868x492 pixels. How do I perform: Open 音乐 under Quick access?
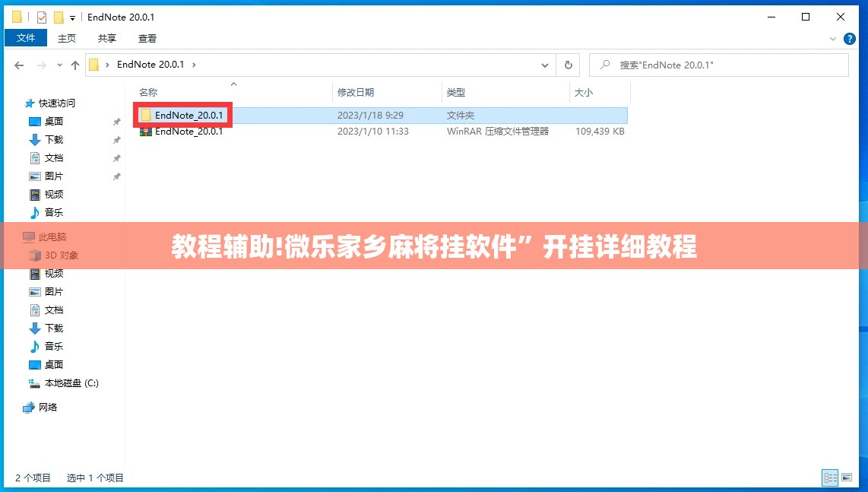(x=54, y=212)
